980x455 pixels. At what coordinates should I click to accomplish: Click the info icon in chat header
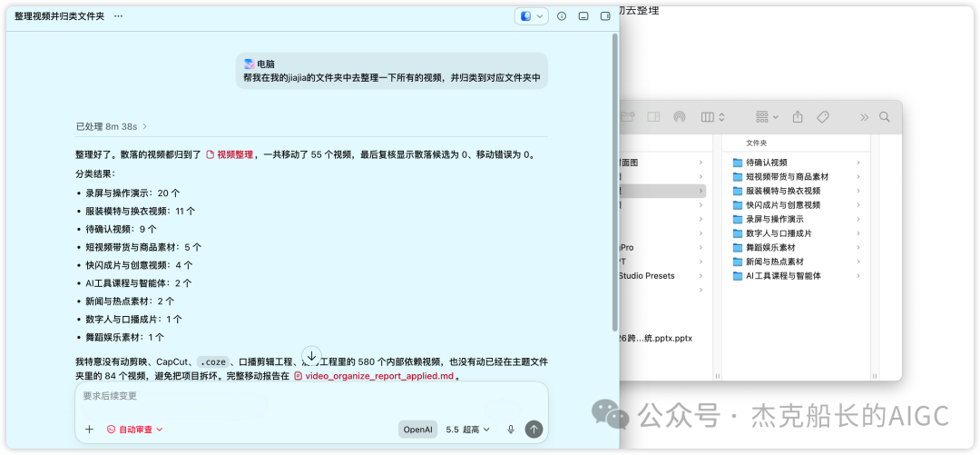[x=562, y=16]
